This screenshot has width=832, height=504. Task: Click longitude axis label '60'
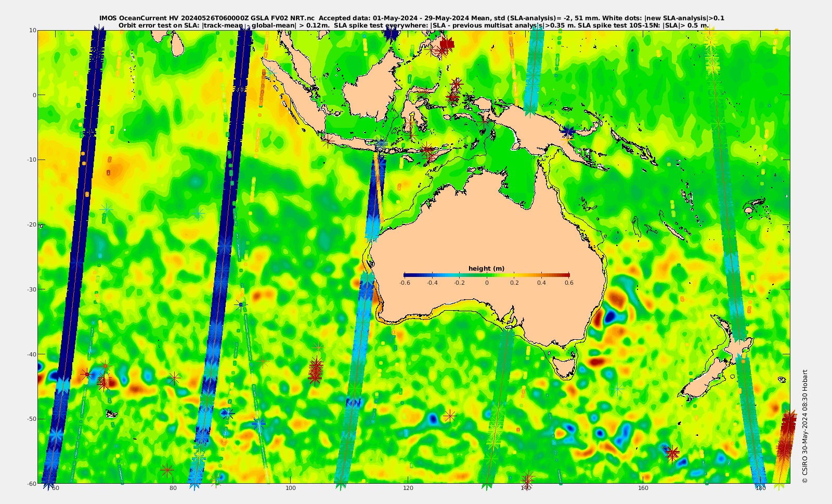click(56, 488)
